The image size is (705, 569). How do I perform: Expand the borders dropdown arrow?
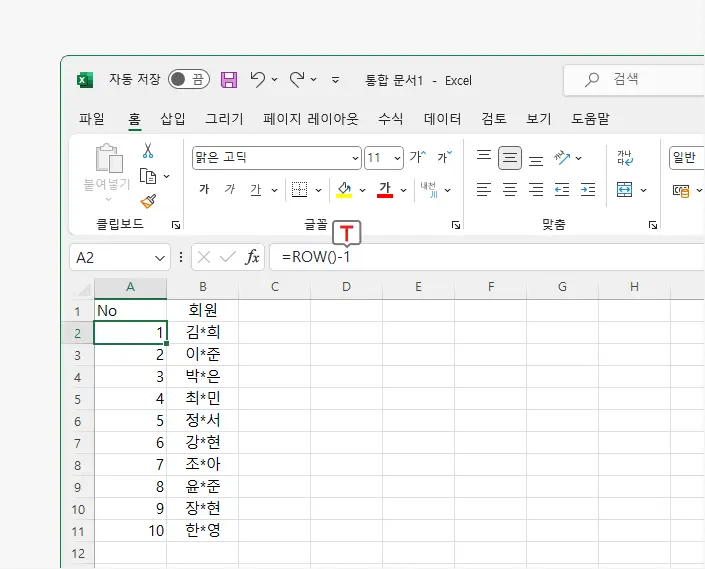[318, 190]
